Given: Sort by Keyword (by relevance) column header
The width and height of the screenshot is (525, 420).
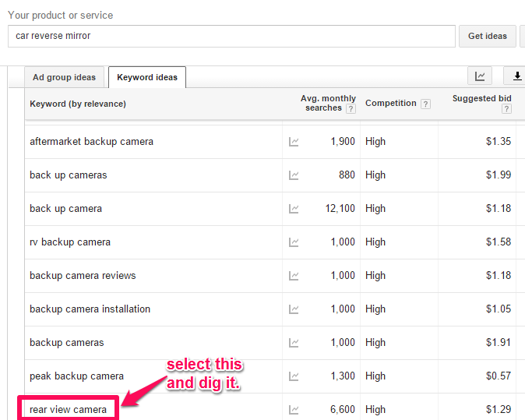Looking at the screenshot, I should 78,104.
